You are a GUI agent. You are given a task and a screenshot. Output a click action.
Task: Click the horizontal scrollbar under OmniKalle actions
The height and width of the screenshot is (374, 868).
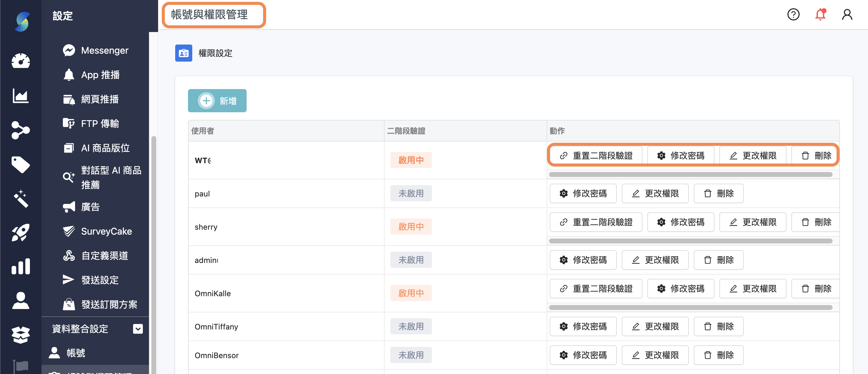coord(690,307)
